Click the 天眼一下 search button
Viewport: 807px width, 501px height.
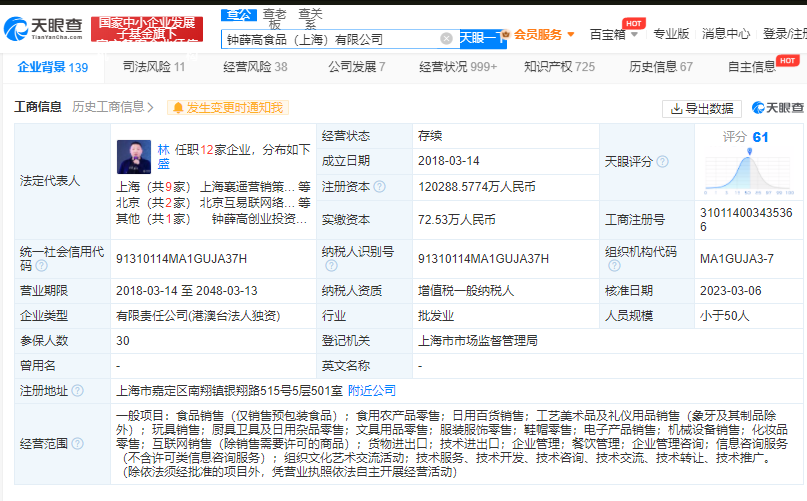pyautogui.click(x=482, y=39)
